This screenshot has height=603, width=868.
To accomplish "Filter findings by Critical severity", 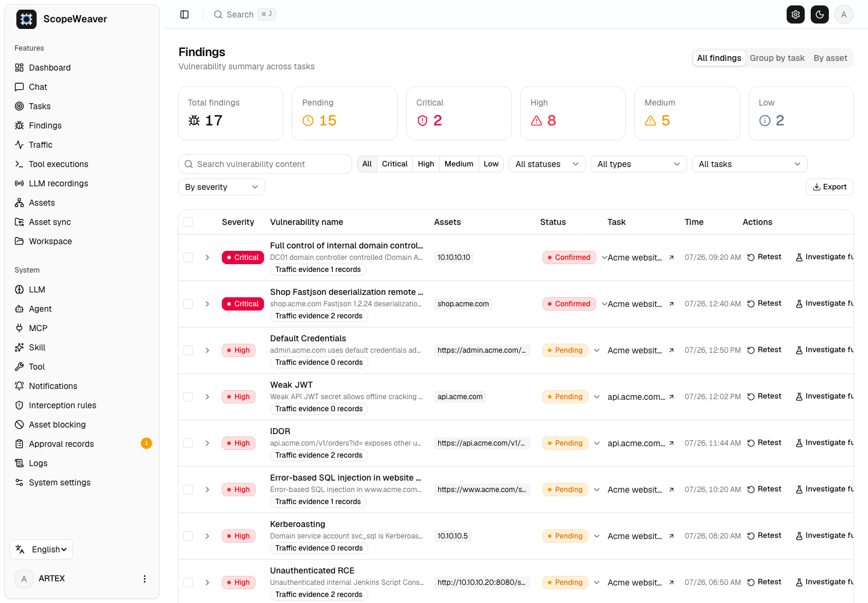I will click(395, 164).
